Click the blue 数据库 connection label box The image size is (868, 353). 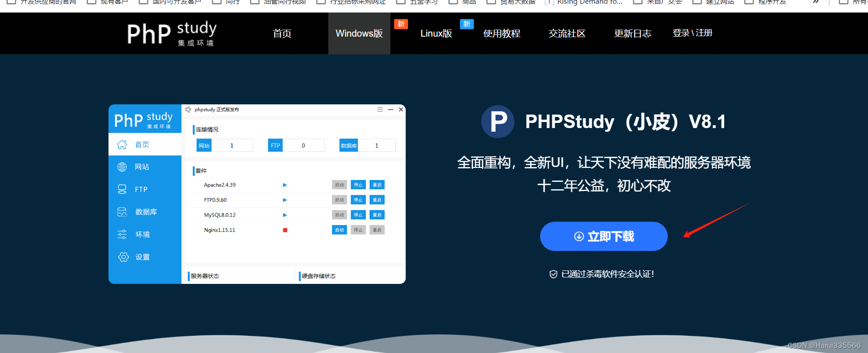pyautogui.click(x=349, y=145)
